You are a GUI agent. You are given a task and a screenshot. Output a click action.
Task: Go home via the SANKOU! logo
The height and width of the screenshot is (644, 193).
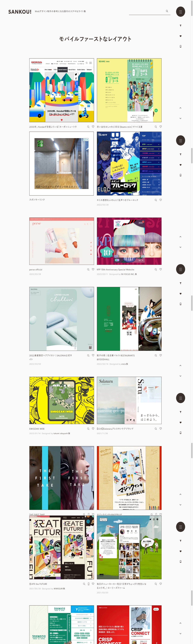click(x=20, y=12)
